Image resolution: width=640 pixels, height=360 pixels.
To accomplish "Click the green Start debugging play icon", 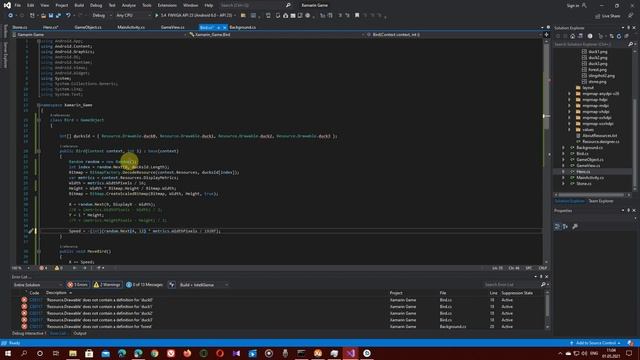I will click(156, 16).
